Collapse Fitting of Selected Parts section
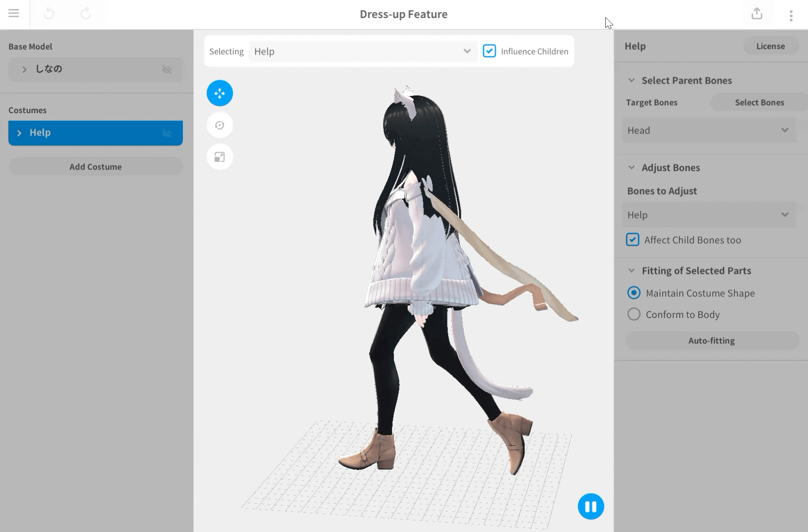Screen dimensions: 808x532 point(631,270)
